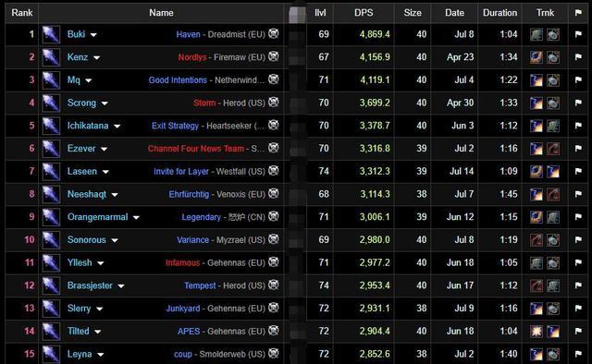592x364 pixels.
Task: Click faction emblem next to Dreadmist (EU)
Action: (x=274, y=33)
